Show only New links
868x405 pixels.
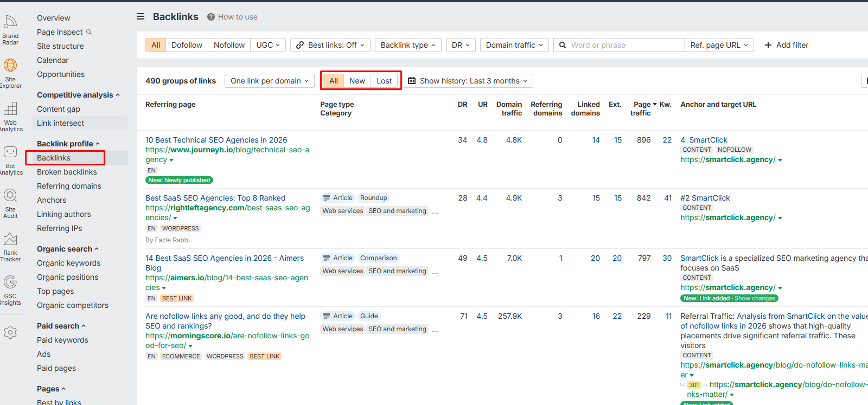(x=357, y=81)
